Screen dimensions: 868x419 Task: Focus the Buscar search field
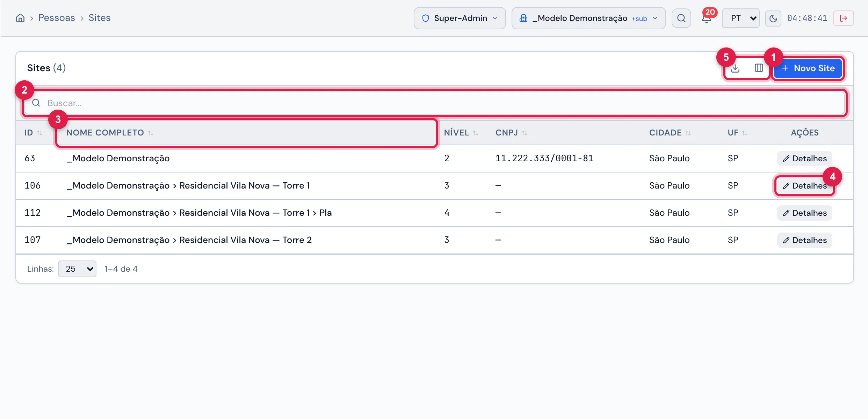(x=434, y=103)
